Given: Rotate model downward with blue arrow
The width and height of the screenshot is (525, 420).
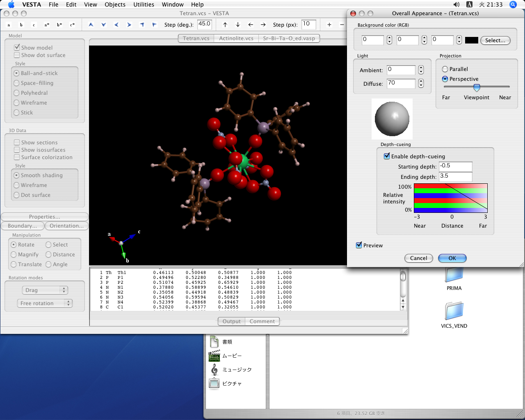Looking at the screenshot, I should 104,25.
